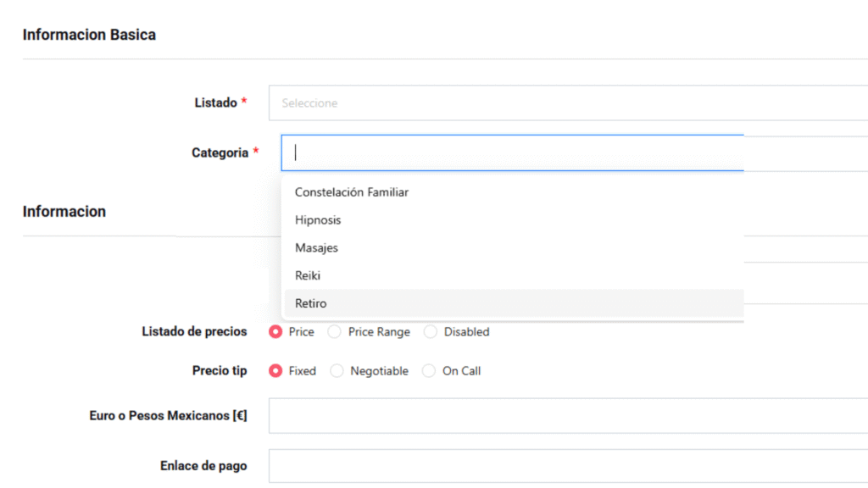Click the Euro o Pesos Mexicanos input field
The image size is (868, 488).
click(568, 416)
